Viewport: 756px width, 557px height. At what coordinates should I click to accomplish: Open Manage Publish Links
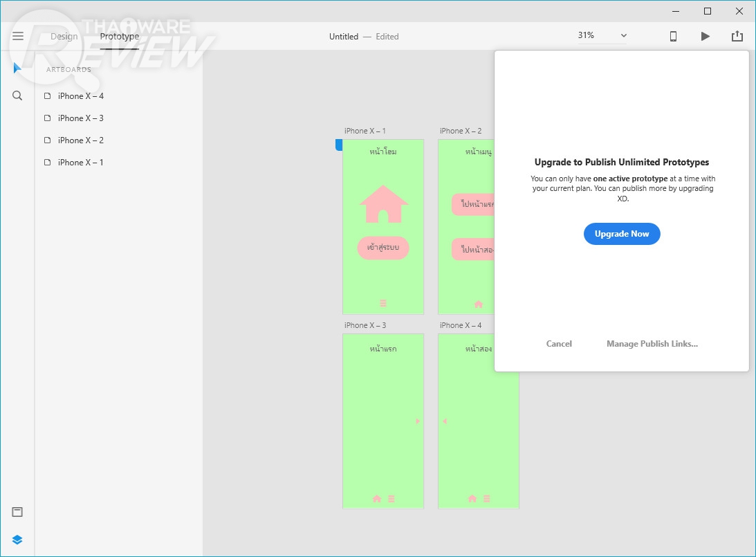[x=652, y=344]
